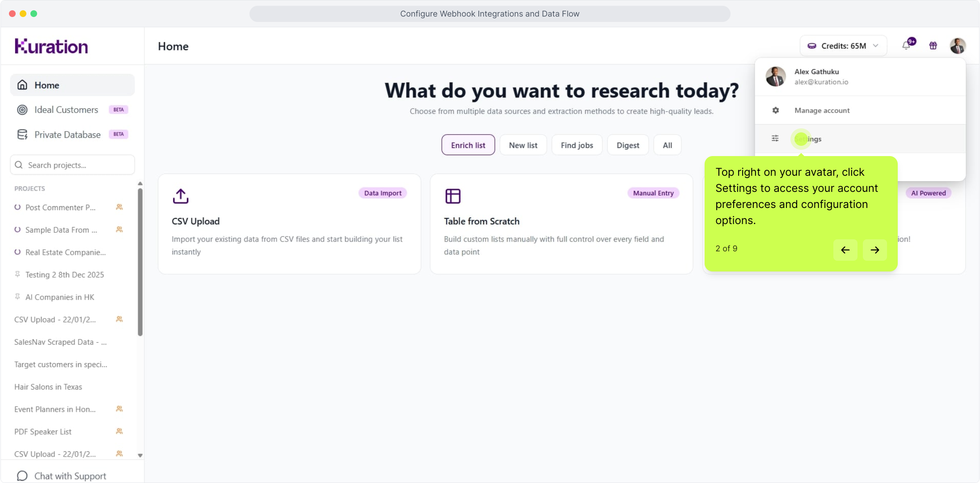Click the window title bar text
Viewport: 980px width, 483px height.
[490, 14]
